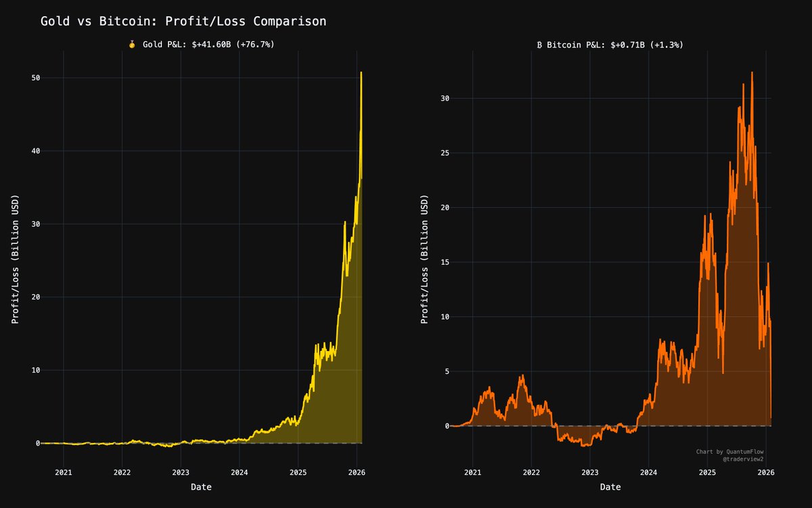The image size is (812, 508).
Task: Click the '15' tick on the Bitcoin y-axis
Action: click(x=445, y=262)
